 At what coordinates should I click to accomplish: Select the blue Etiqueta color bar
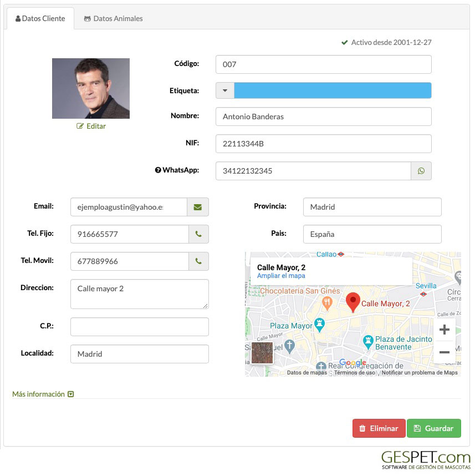[x=333, y=90]
